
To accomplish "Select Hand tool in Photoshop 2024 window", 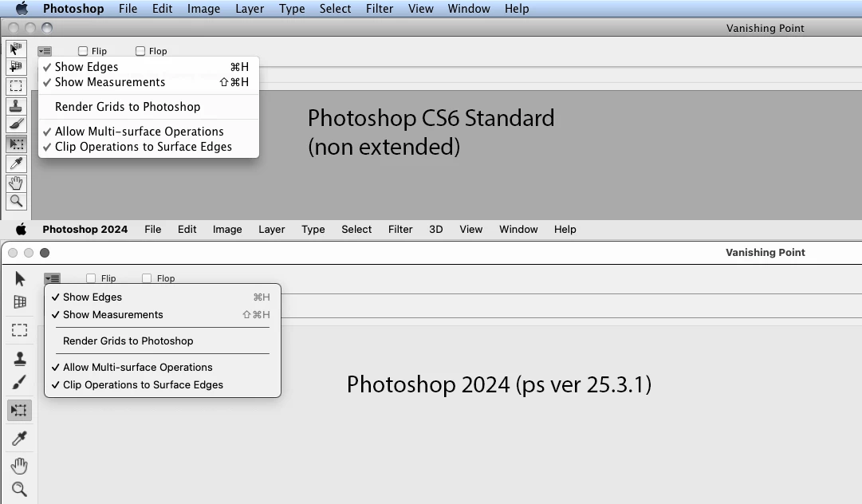I will [x=20, y=466].
